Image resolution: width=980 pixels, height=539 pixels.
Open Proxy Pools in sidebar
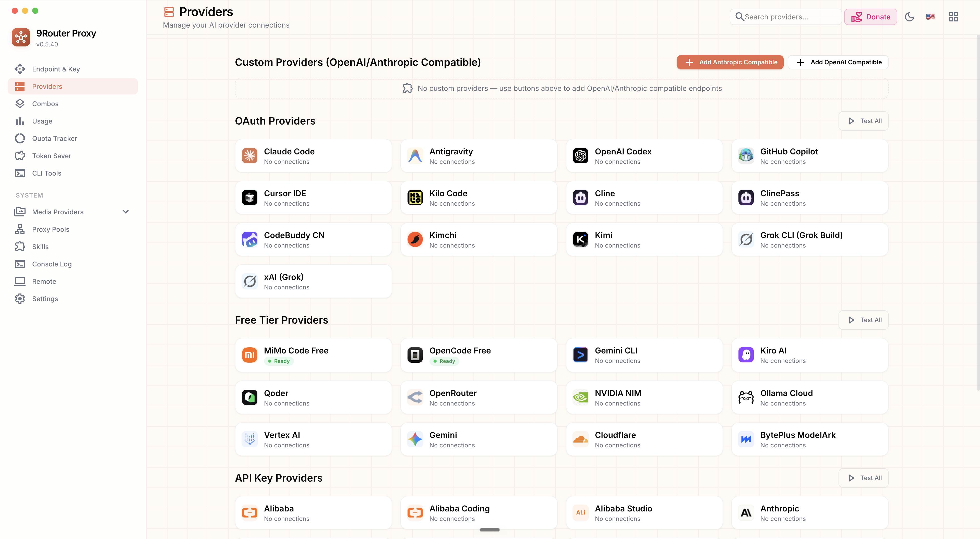(x=73, y=229)
